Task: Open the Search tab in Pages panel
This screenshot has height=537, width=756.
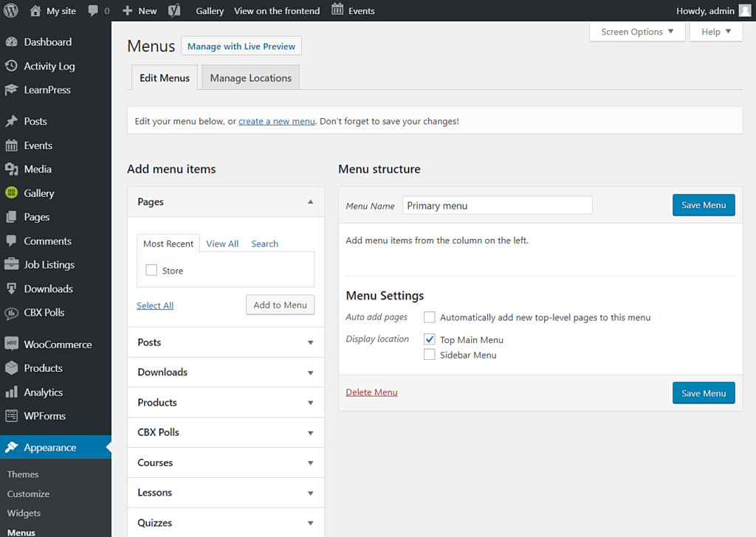Action: pos(264,243)
